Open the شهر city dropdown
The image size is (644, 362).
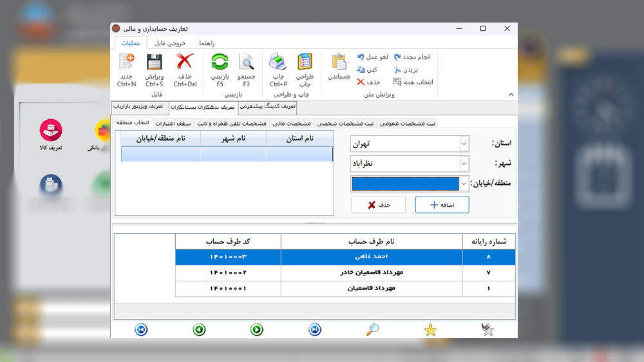464,164
